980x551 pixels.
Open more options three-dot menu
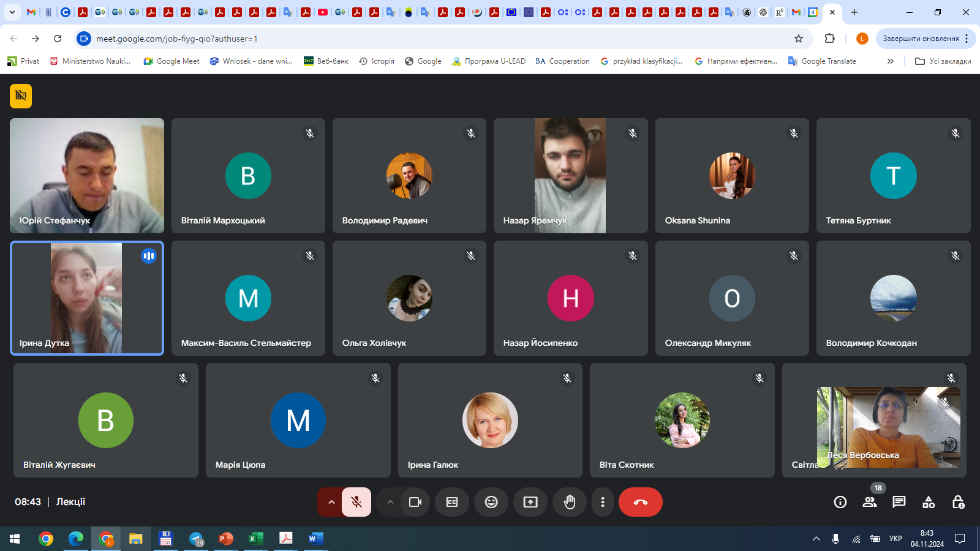point(603,502)
